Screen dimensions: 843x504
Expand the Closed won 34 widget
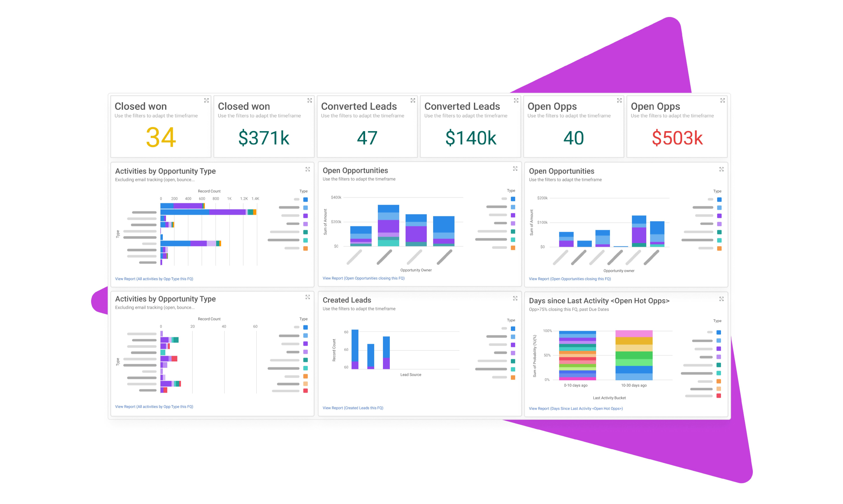click(x=206, y=101)
